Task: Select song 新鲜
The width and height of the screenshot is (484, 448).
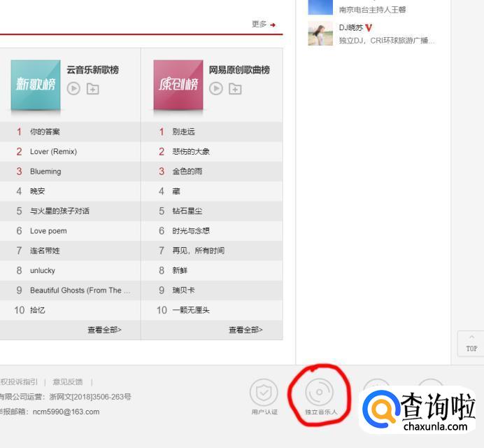Action: [180, 270]
